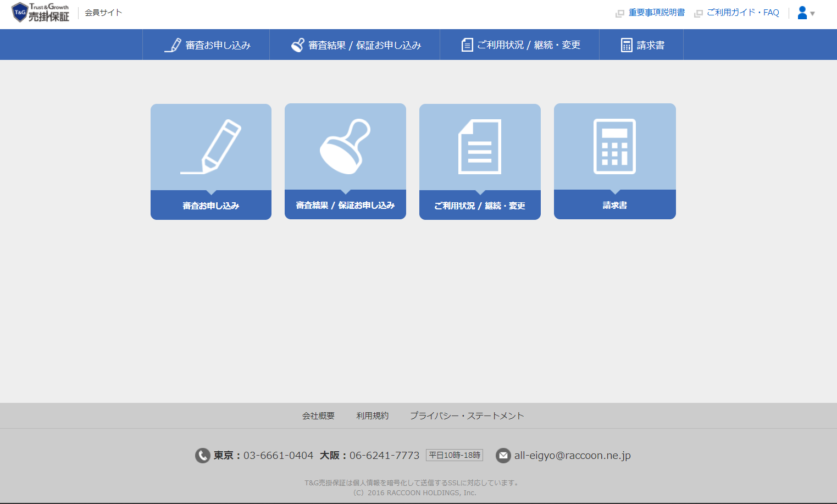Click Tokyo phone number 03-6661-0404

tap(278, 455)
